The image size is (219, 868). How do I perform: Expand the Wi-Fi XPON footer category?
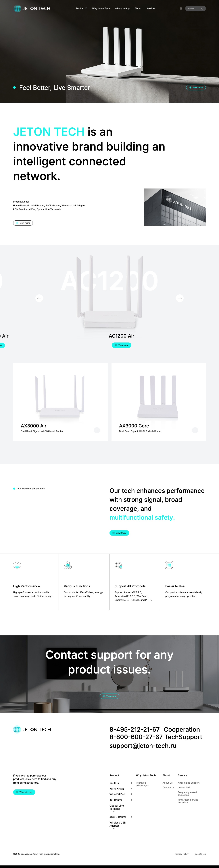tap(131, 789)
